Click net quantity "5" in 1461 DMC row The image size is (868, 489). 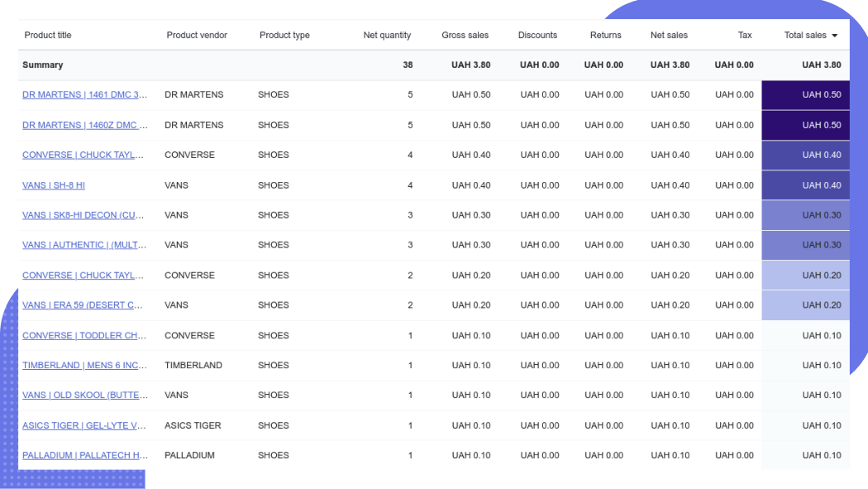tap(410, 94)
